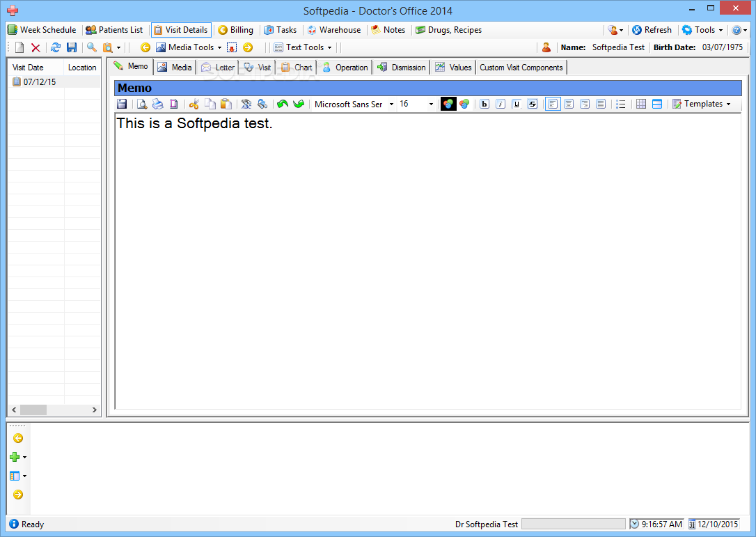
Task: Switch to the Media tab
Action: 175,68
